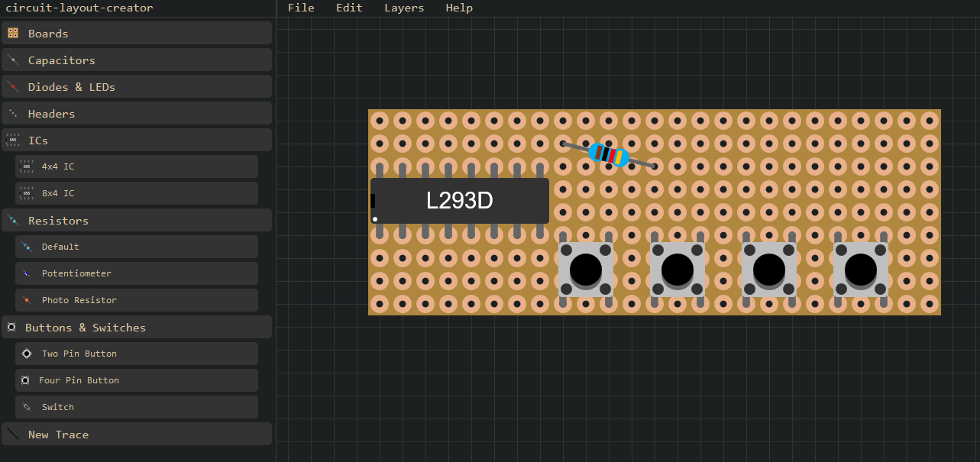Click the Boards category icon
This screenshot has width=980, height=462.
[x=13, y=34]
